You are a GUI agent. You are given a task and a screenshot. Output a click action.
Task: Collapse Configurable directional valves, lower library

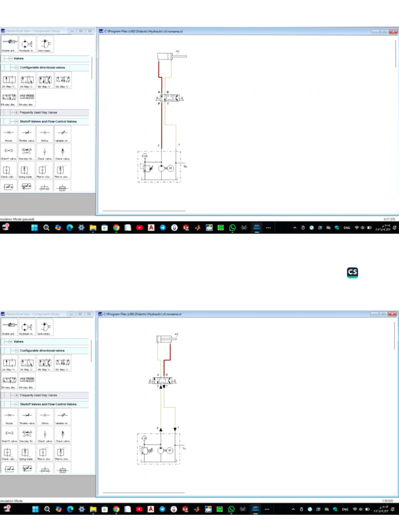17,351
